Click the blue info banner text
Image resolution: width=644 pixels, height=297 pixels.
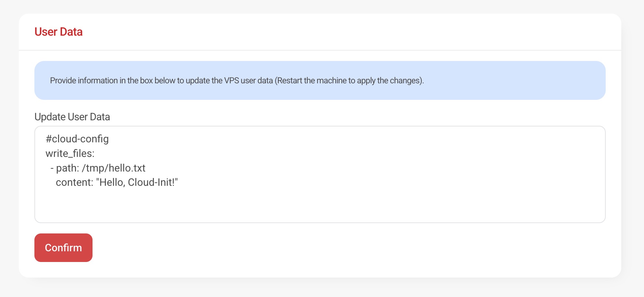tap(237, 80)
